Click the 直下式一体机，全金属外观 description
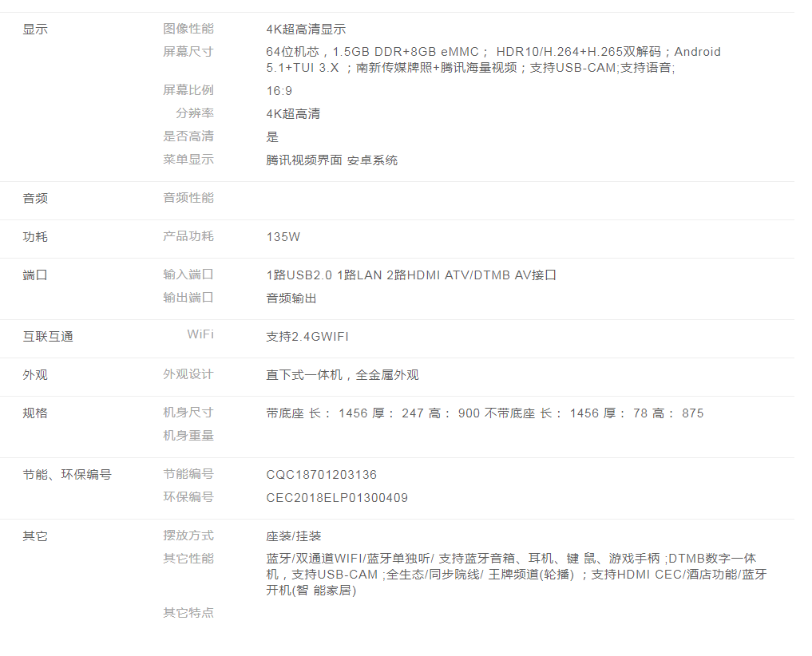The width and height of the screenshot is (812, 656). coord(343,375)
